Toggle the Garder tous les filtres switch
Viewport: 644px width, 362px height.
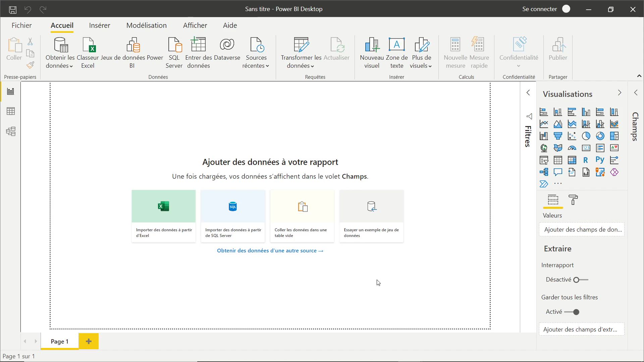tap(572, 312)
